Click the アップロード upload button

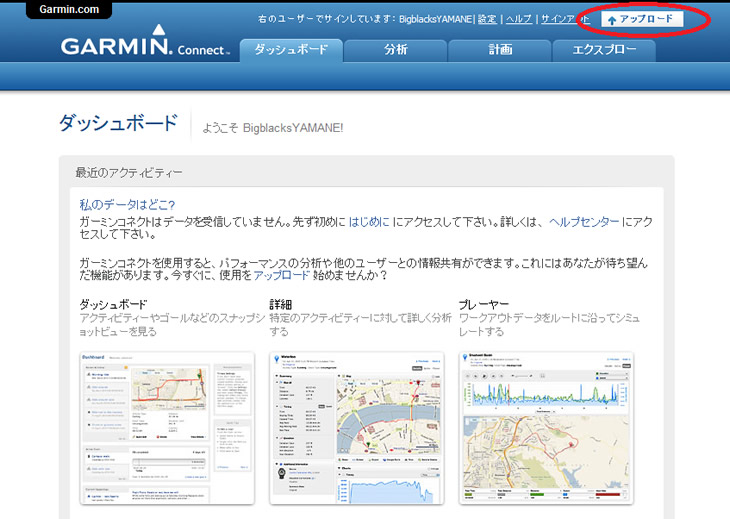coord(642,19)
